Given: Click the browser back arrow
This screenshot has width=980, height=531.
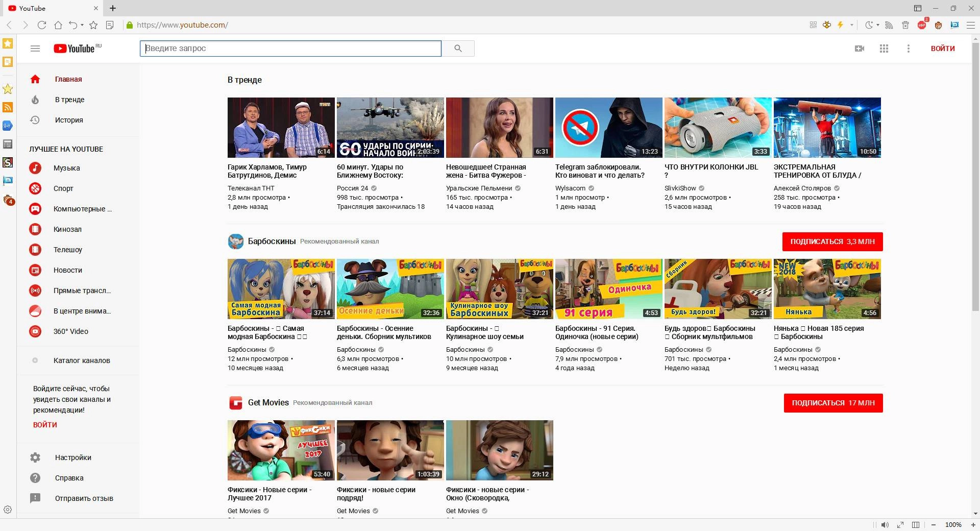Looking at the screenshot, I should point(9,25).
